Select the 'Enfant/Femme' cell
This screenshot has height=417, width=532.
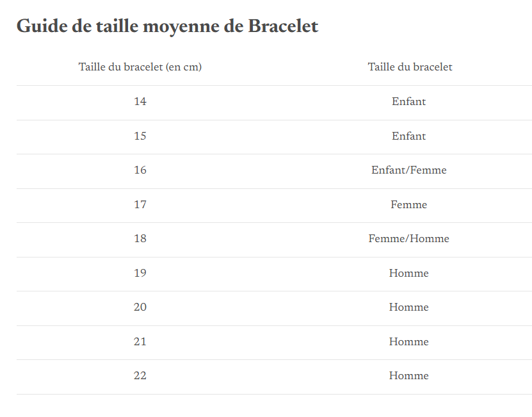[x=408, y=170]
